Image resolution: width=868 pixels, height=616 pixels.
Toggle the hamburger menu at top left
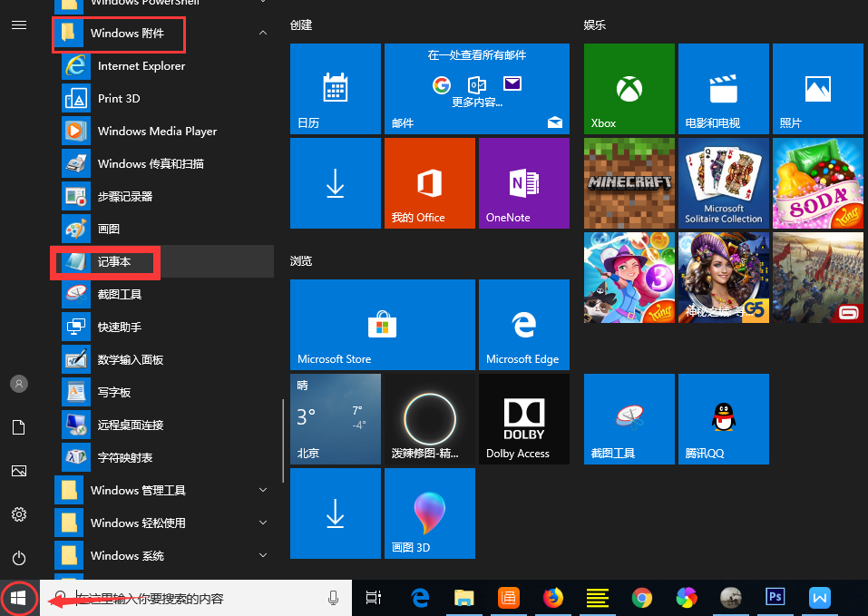pos(19,24)
